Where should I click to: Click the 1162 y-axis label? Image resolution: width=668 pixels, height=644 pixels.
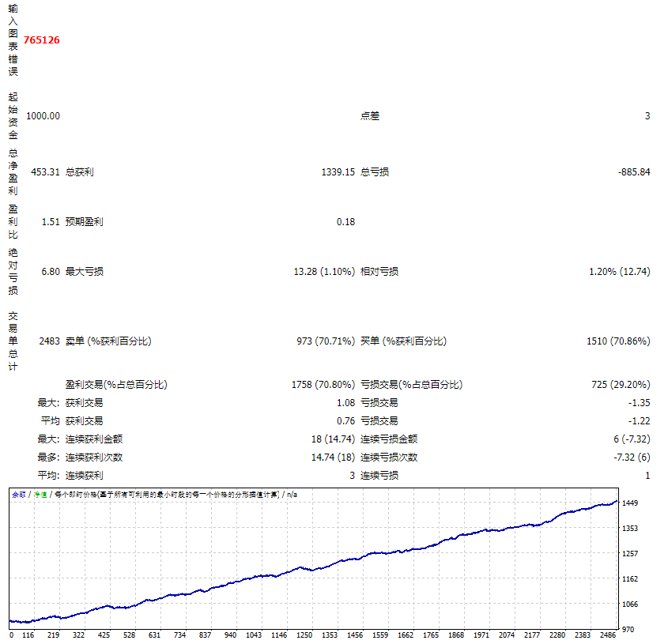click(x=629, y=579)
